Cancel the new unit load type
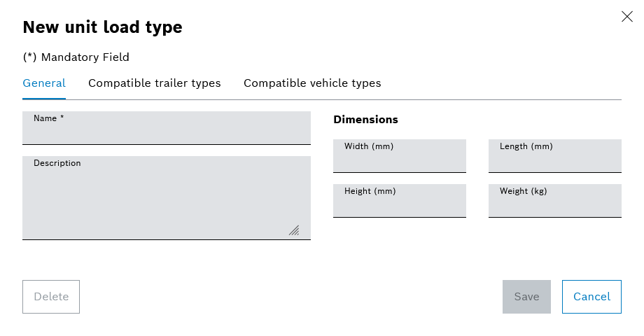The width and height of the screenshot is (644, 336). pos(591,297)
